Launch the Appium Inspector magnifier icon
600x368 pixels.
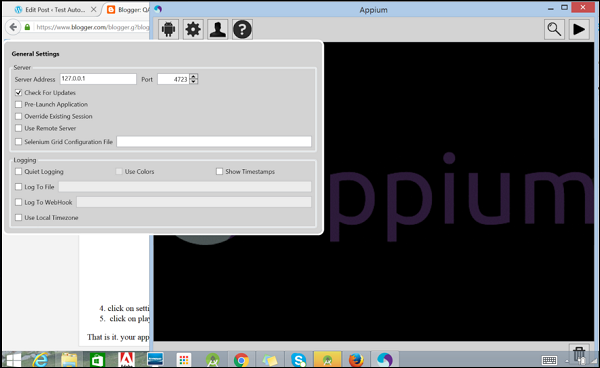[x=554, y=29]
